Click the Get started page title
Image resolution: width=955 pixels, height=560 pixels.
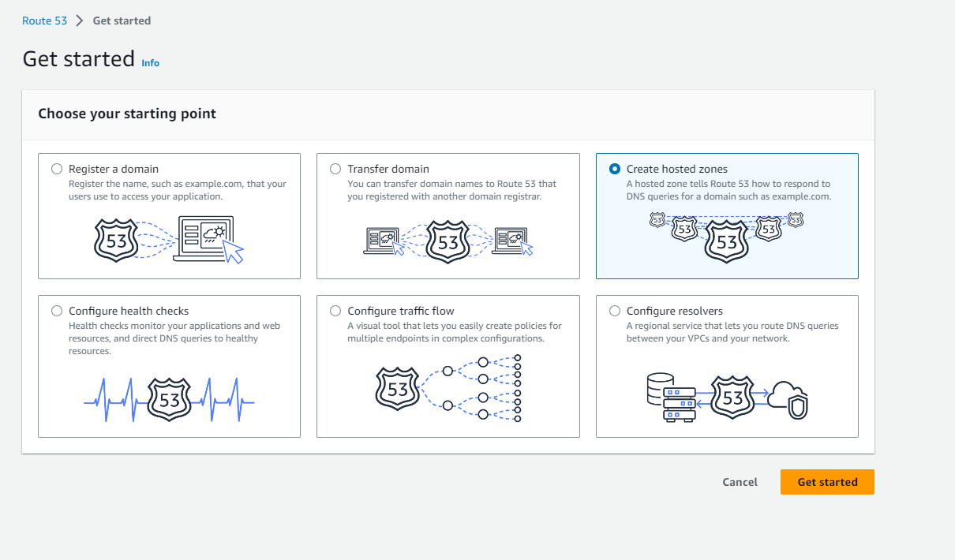pos(79,59)
